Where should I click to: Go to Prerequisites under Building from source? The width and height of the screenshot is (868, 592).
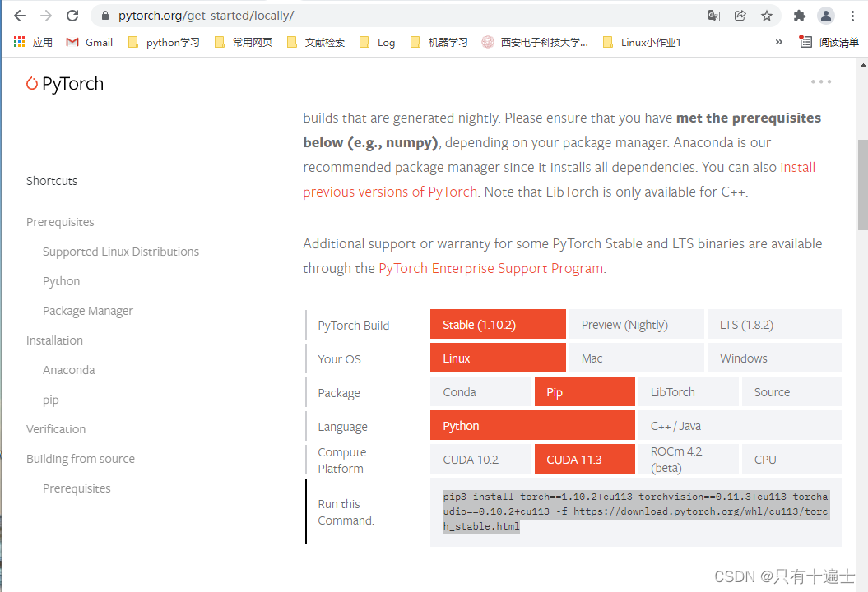click(x=77, y=488)
